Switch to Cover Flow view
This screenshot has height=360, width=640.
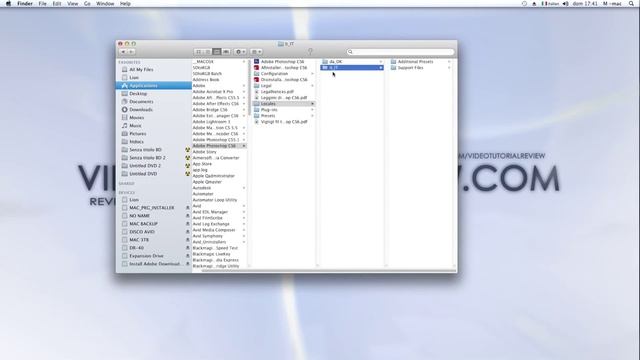pyautogui.click(x=226, y=52)
